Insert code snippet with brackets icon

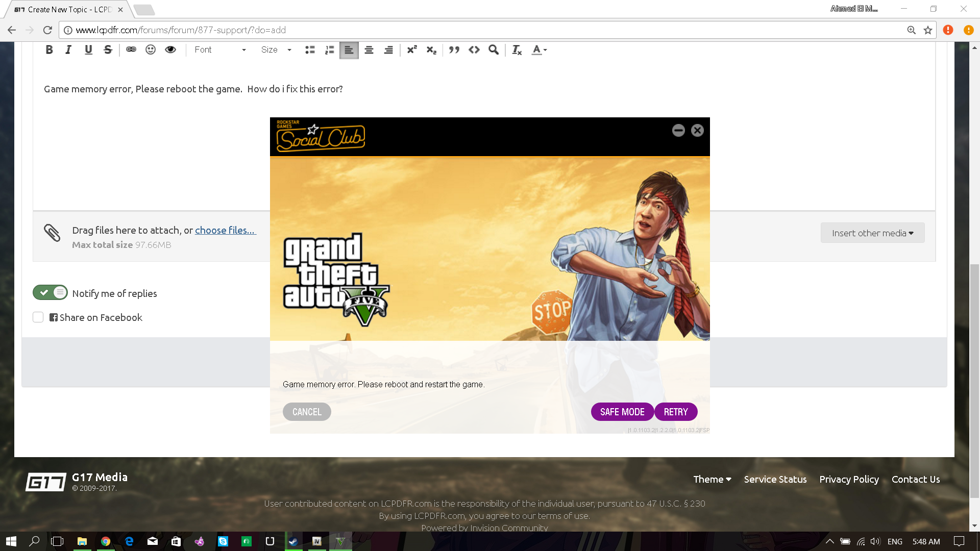pyautogui.click(x=474, y=49)
